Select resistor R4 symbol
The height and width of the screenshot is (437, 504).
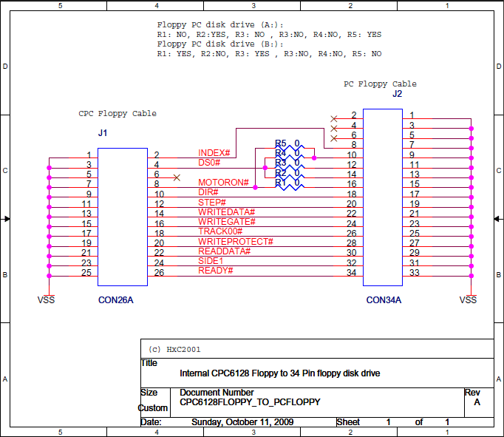pyautogui.click(x=290, y=157)
